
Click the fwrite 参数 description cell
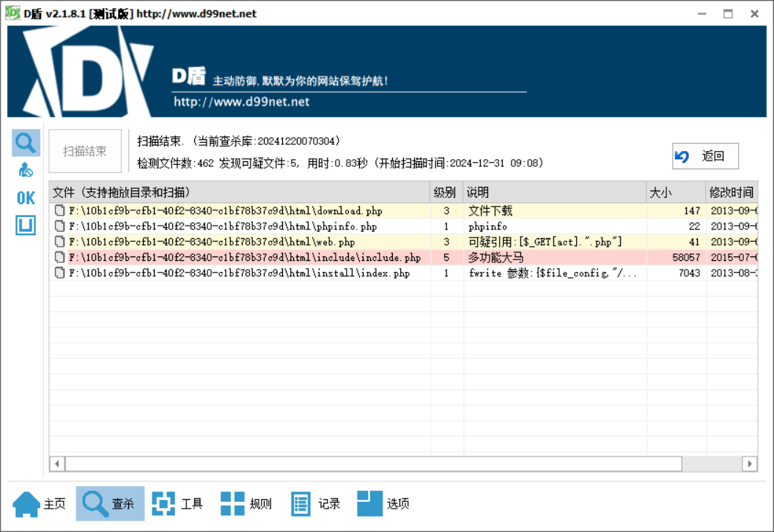click(553, 273)
